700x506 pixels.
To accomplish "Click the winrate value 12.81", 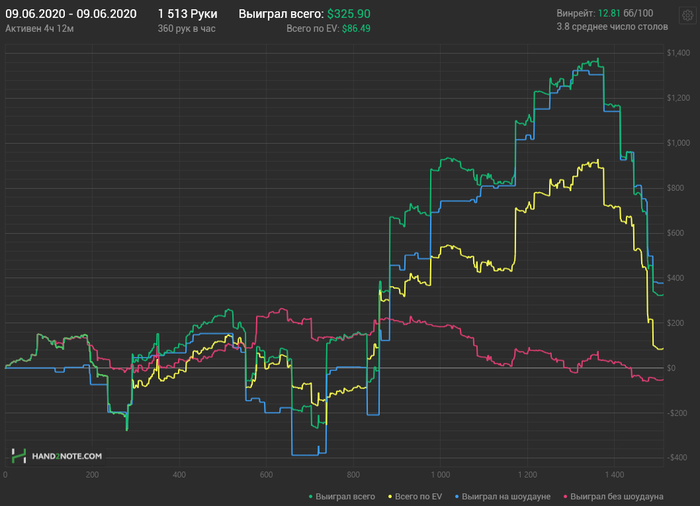I will [609, 13].
